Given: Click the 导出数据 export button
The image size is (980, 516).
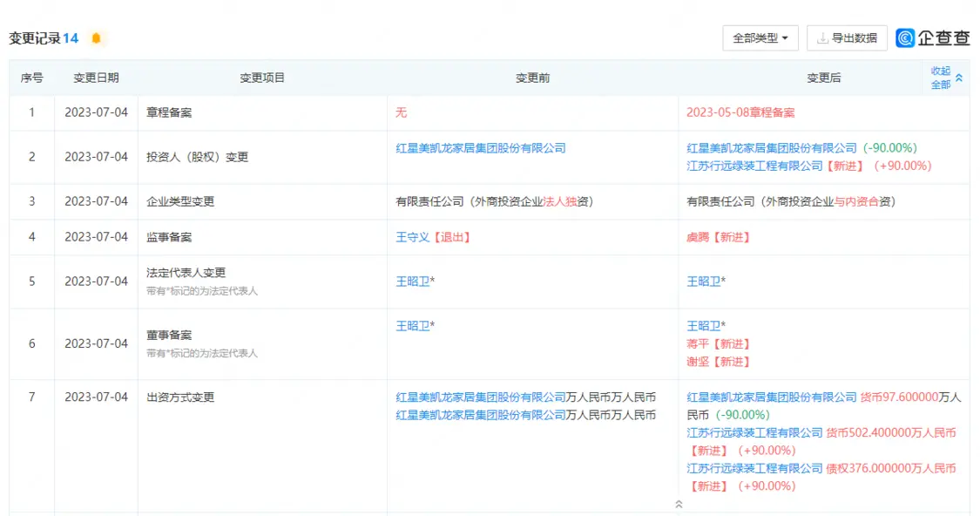Looking at the screenshot, I should coord(847,38).
